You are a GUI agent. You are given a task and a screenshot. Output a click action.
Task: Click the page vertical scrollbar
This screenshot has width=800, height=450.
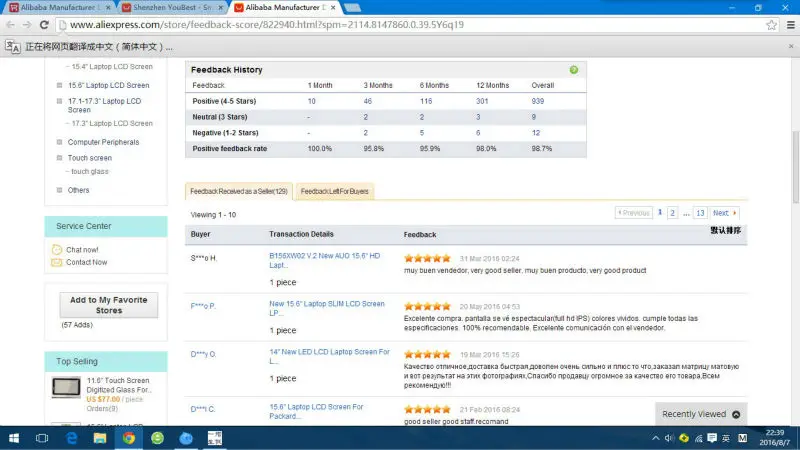click(x=795, y=168)
